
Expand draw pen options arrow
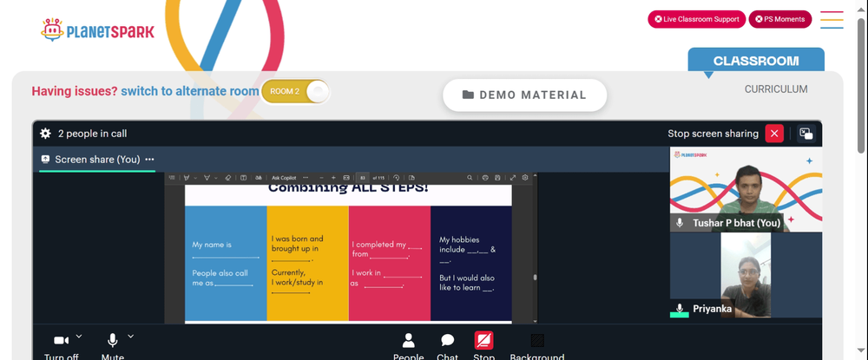click(x=216, y=178)
